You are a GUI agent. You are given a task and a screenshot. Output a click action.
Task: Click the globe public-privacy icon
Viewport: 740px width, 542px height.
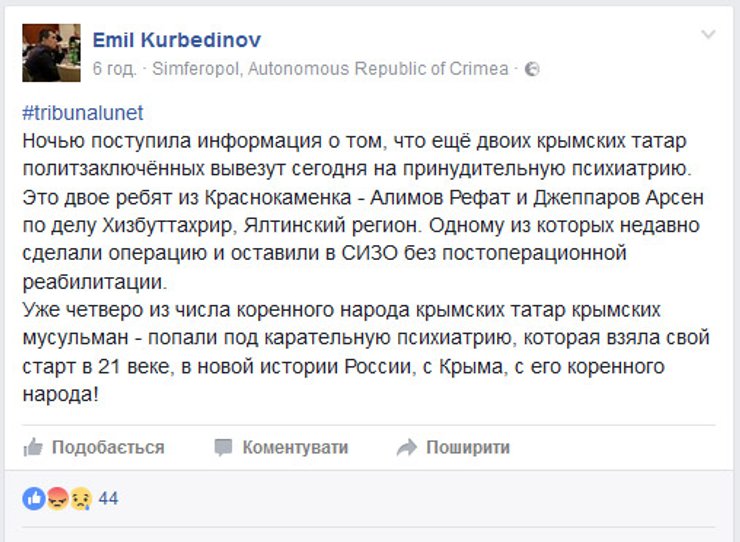tap(532, 69)
